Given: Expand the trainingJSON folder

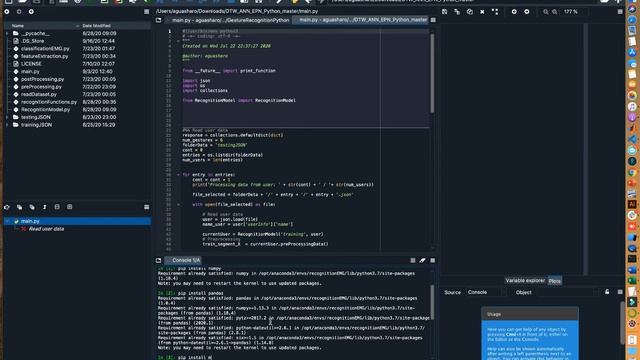Looking at the screenshot, I should 7,125.
